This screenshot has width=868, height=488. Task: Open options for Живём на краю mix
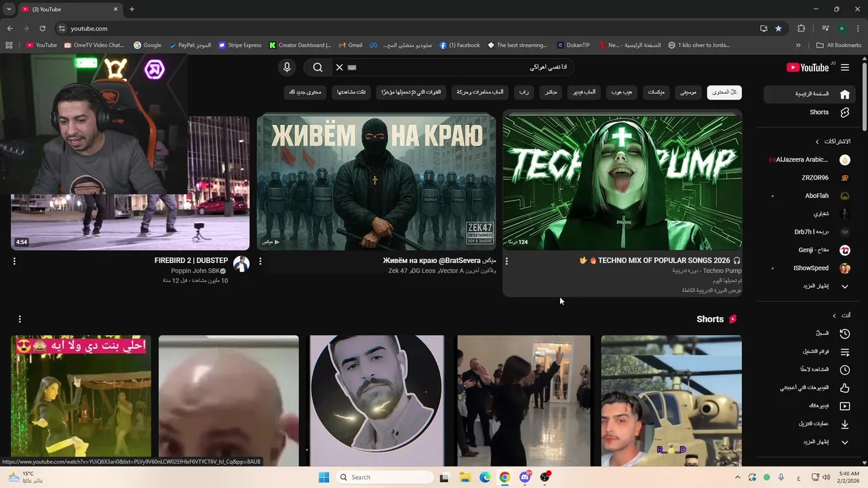tap(260, 261)
